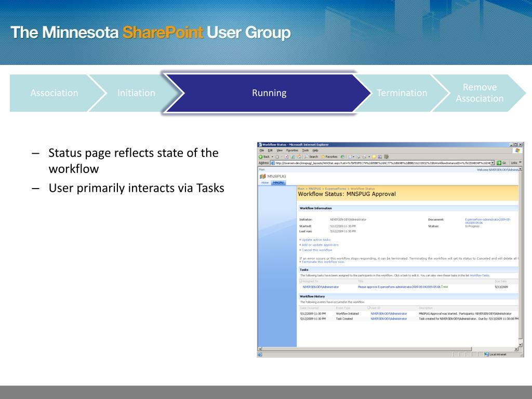Click the Termination stage chevron
This screenshot has height=399, width=532.
402,93
